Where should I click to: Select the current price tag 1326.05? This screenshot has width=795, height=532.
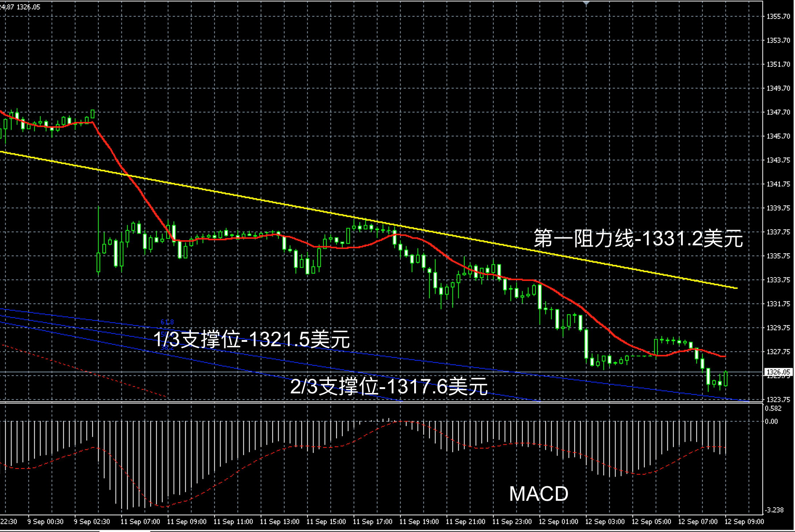click(x=778, y=372)
